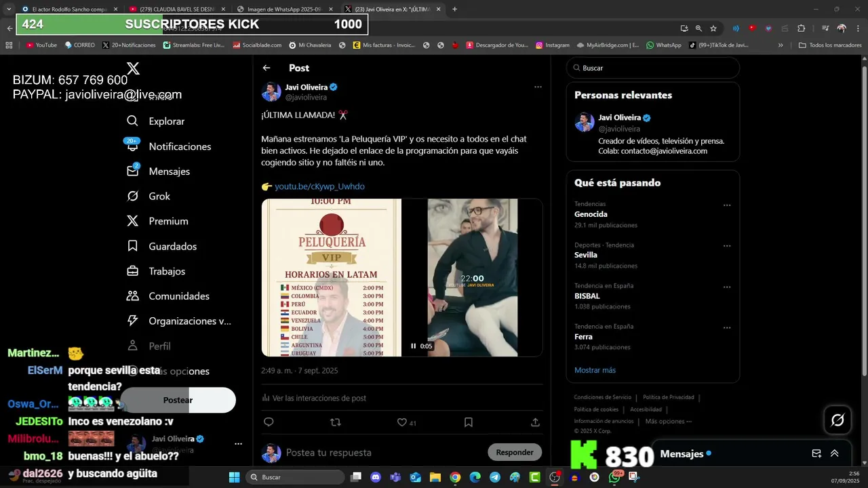This screenshot has width=868, height=488.
Task: Open Política de Privacidad link
Action: [668, 397]
